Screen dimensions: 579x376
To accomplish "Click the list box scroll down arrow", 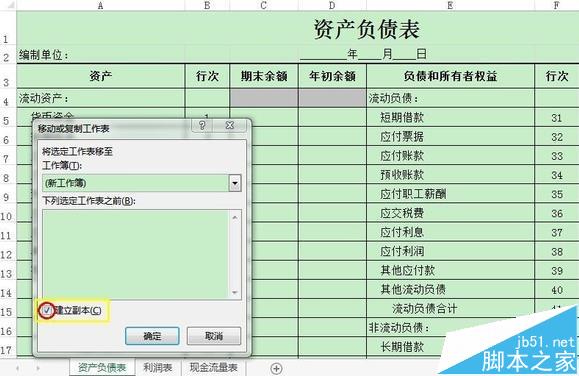I will (x=235, y=292).
